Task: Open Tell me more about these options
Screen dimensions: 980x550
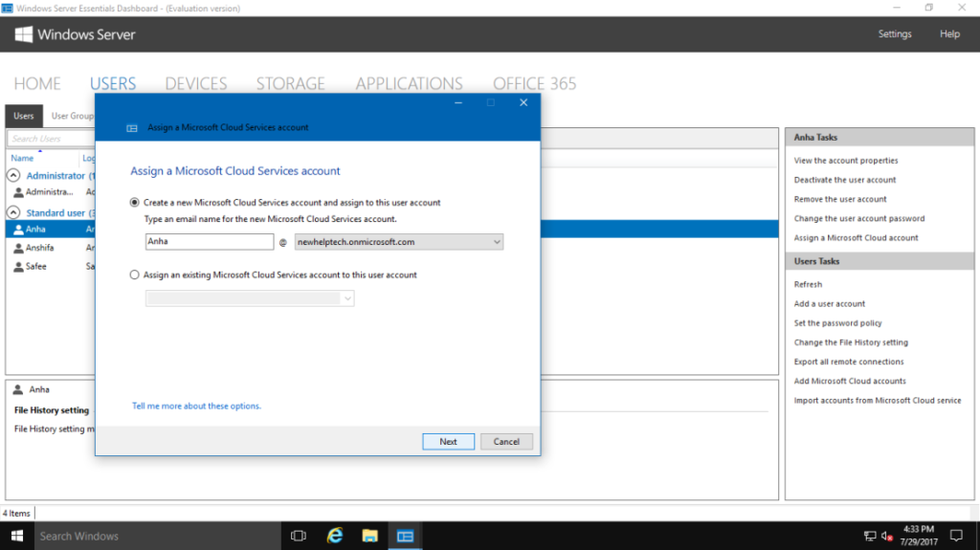Action: point(196,407)
